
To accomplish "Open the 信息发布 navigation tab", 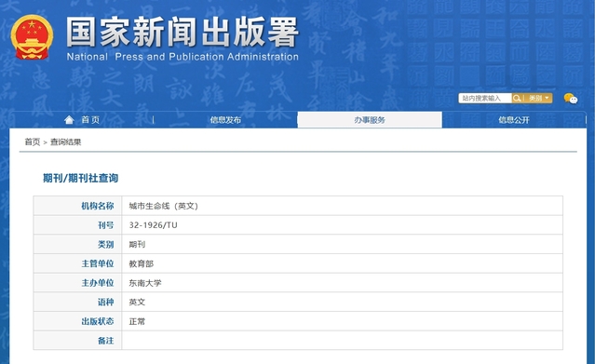I will pyautogui.click(x=225, y=120).
